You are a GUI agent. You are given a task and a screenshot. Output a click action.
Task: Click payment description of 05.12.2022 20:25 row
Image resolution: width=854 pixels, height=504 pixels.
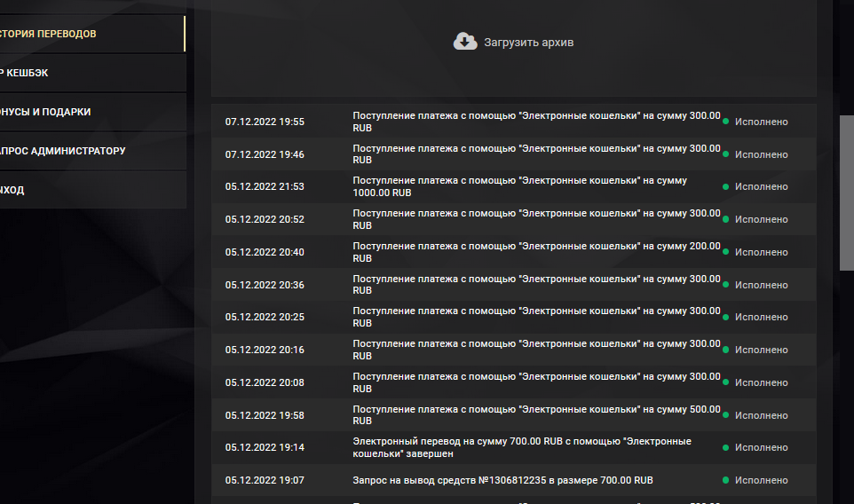[x=536, y=317]
